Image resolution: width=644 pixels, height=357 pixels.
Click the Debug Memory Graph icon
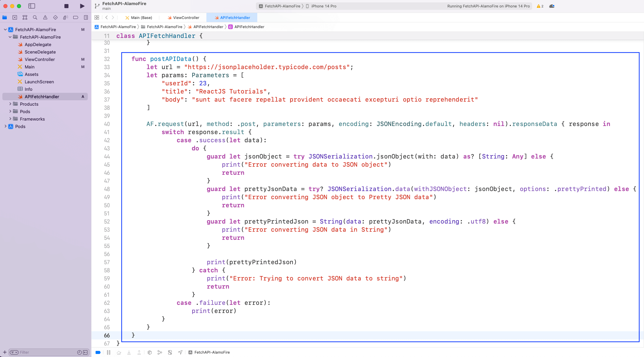(160, 352)
